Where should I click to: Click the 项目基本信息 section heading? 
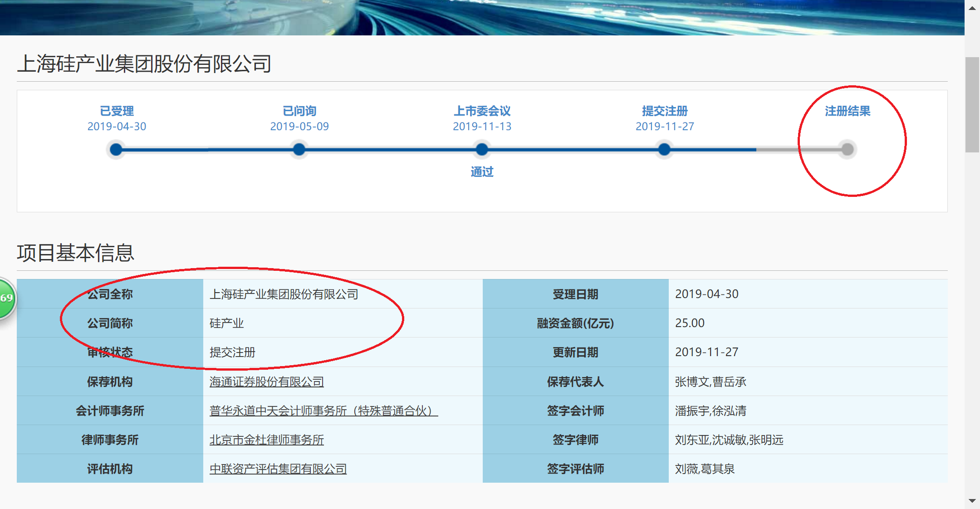(76, 253)
